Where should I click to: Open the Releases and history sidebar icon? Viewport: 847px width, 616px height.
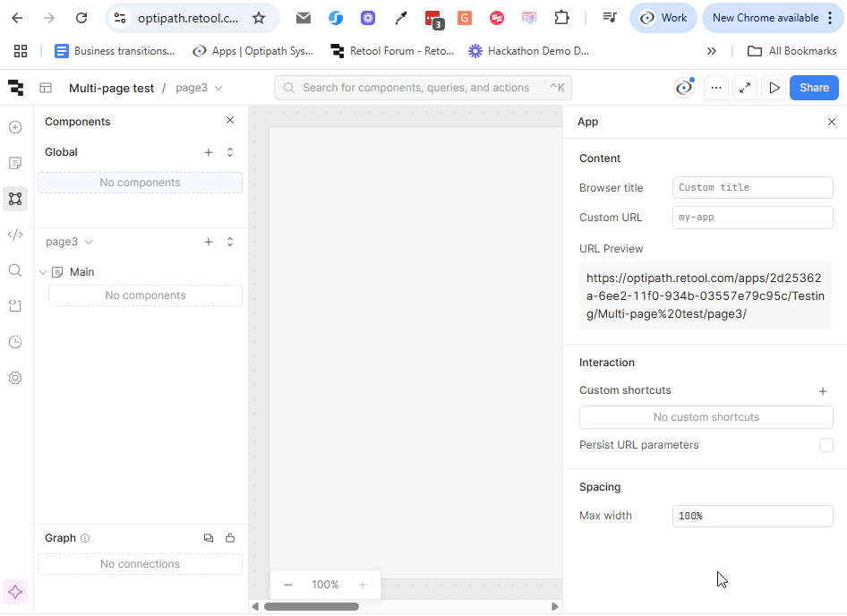pos(15,342)
